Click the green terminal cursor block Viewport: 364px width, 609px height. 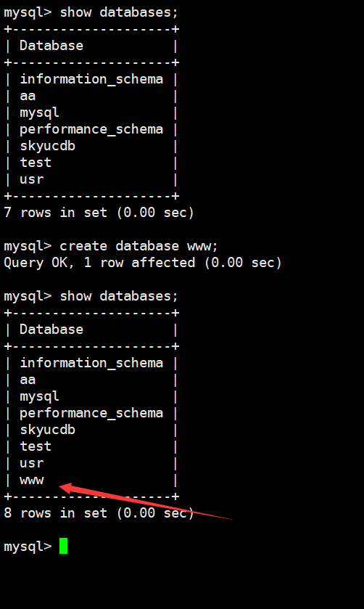63,546
